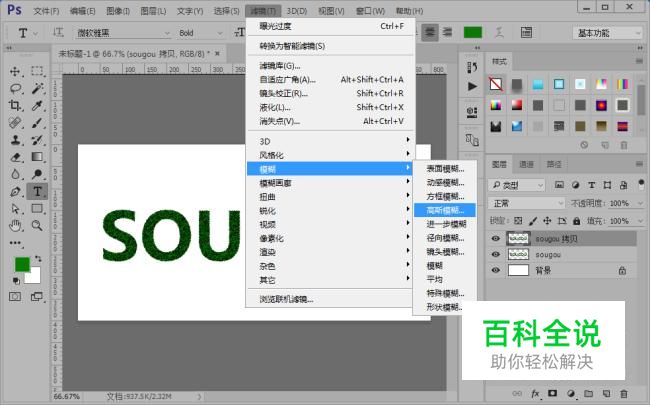The width and height of the screenshot is (650, 405).
Task: Select the Zoom magnifier tool
Action: (x=37, y=225)
